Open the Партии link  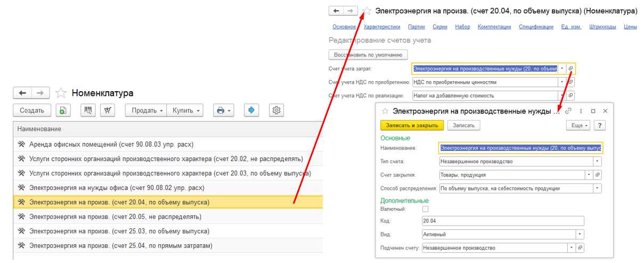click(417, 27)
